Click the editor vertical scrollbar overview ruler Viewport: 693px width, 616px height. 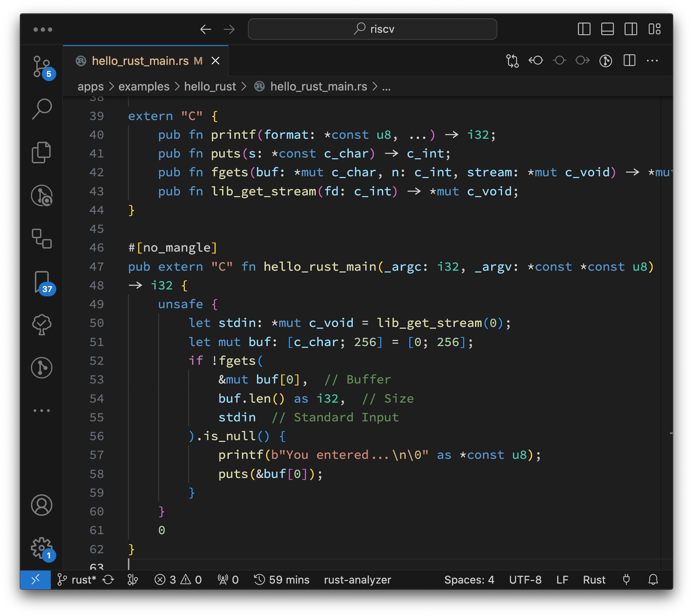(x=667, y=333)
